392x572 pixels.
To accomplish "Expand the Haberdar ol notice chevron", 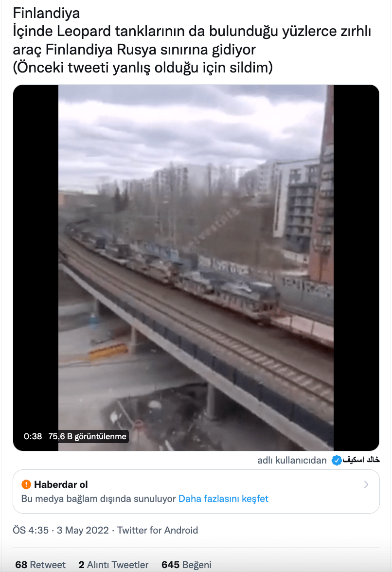I will (366, 484).
